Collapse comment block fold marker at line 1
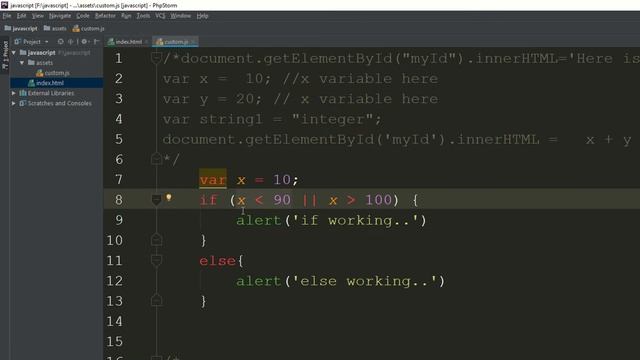 [x=156, y=58]
